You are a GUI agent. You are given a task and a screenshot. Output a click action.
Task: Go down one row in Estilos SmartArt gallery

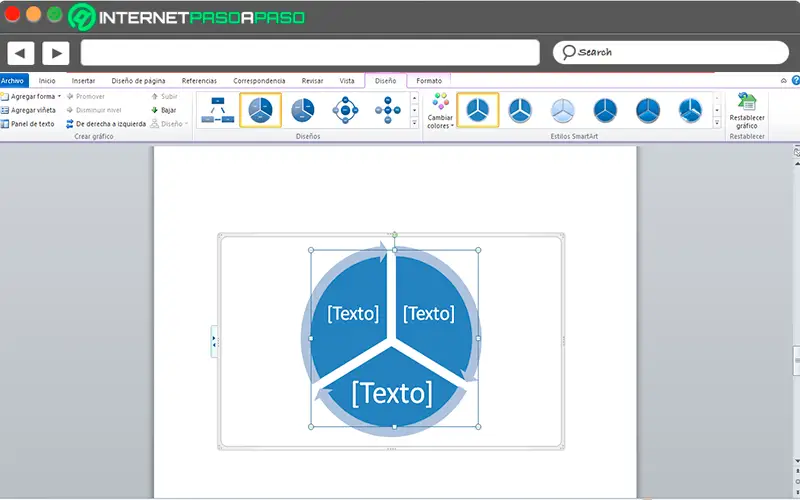[717, 110]
